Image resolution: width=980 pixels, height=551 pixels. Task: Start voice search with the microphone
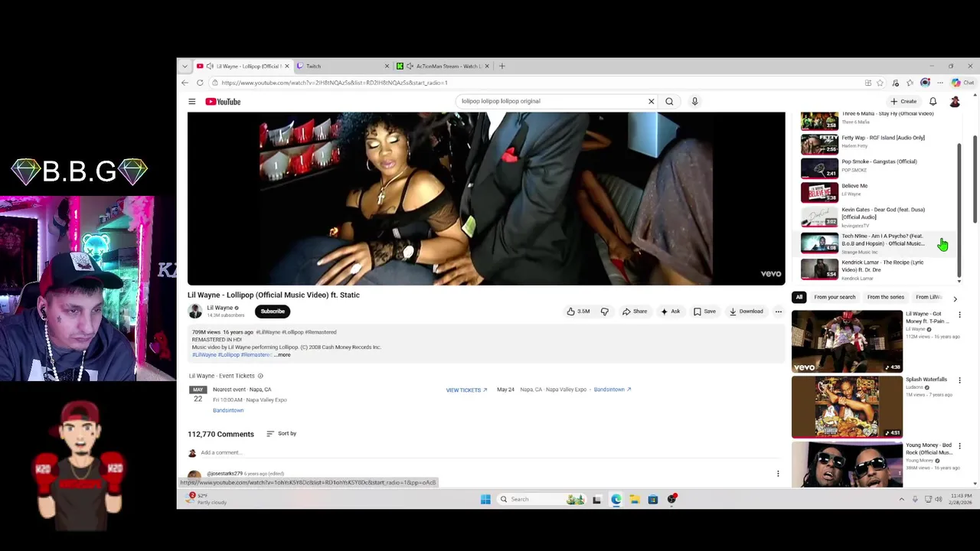point(694,101)
